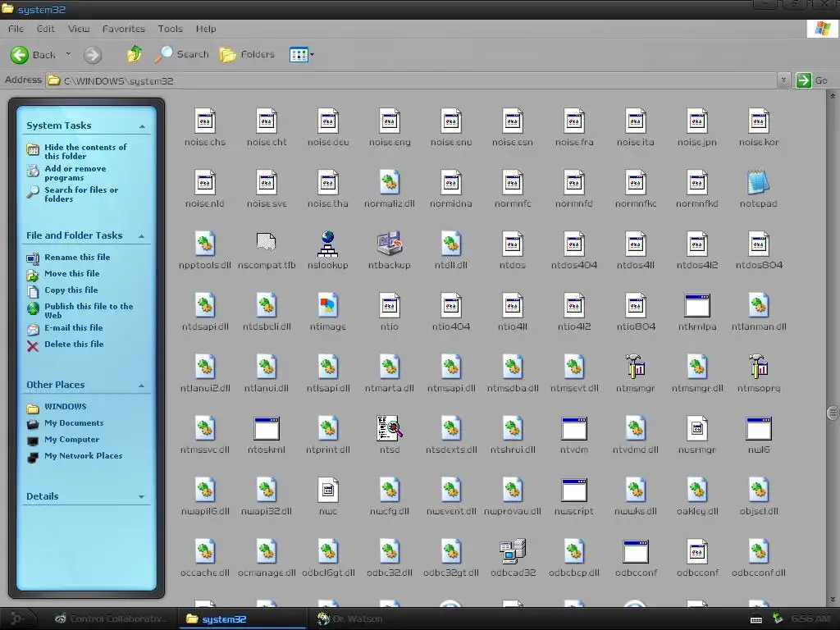
Task: Click the Forward navigation arrow
Action: click(92, 55)
